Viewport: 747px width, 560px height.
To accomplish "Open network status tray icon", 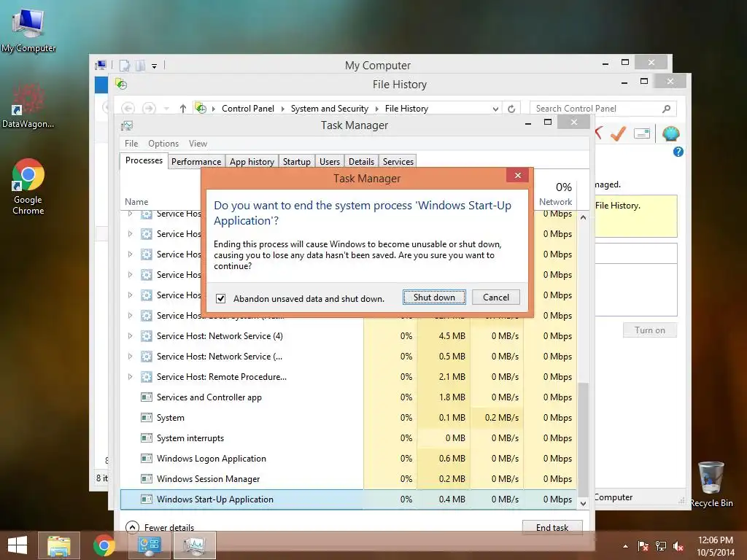I will (661, 546).
